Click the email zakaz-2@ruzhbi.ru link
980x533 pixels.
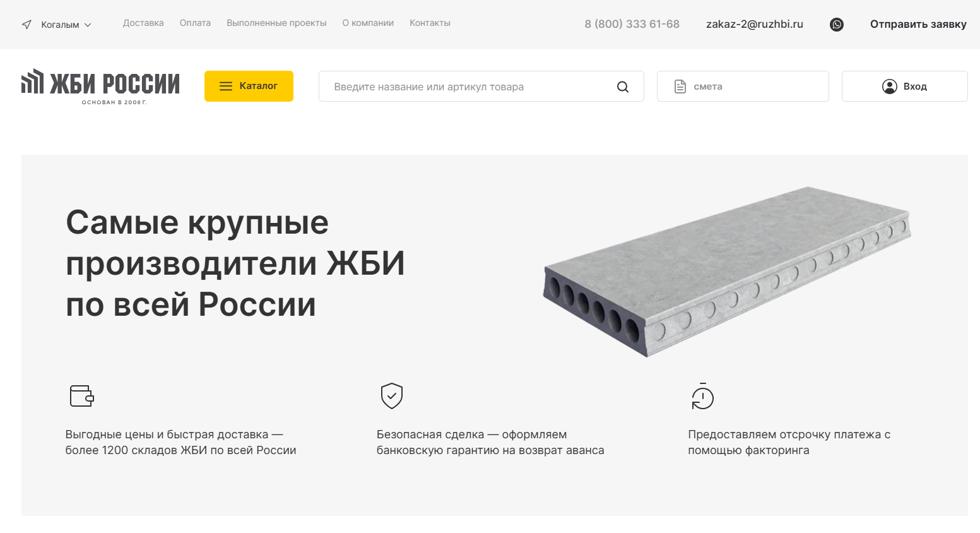coord(755,24)
